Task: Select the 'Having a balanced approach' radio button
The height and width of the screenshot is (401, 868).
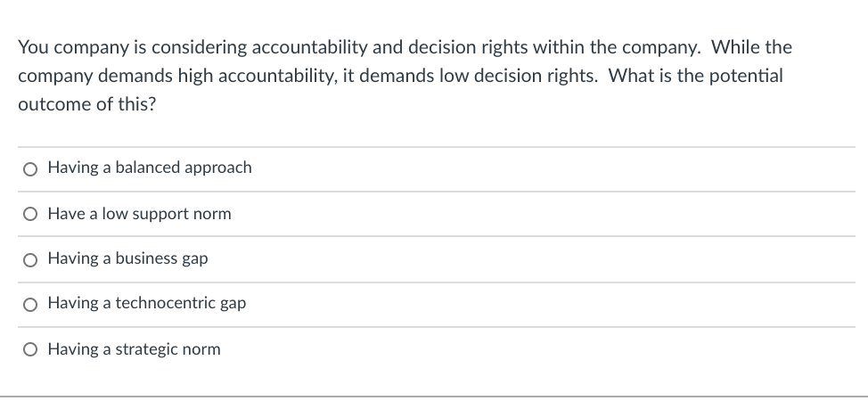Action: coord(31,168)
